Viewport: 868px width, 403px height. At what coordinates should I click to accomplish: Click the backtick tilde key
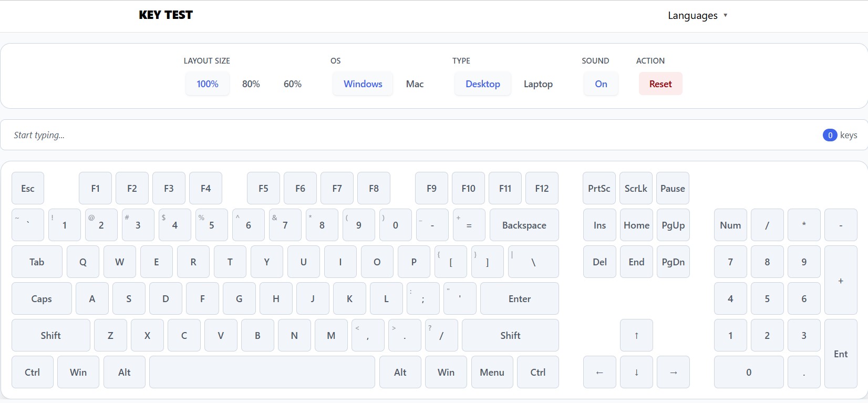(x=28, y=225)
